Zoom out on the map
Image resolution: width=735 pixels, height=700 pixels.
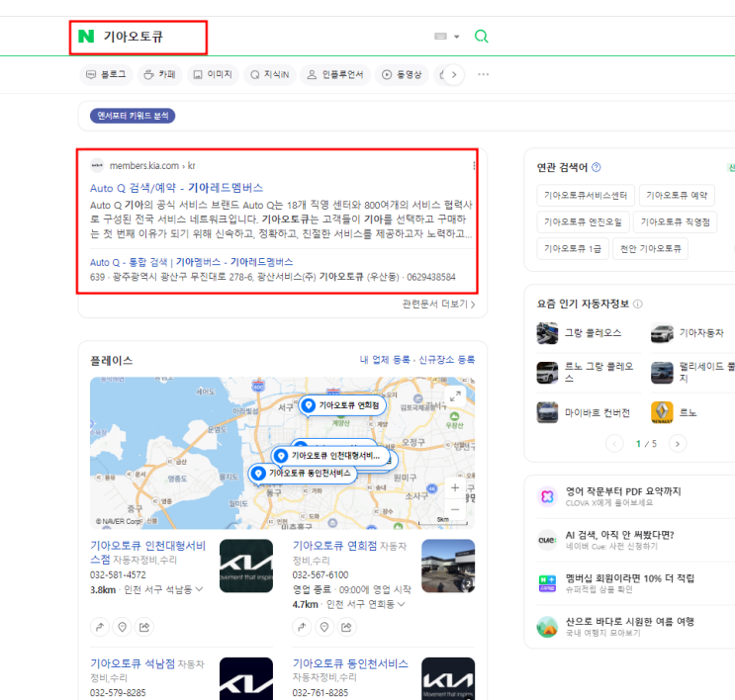pyautogui.click(x=455, y=509)
